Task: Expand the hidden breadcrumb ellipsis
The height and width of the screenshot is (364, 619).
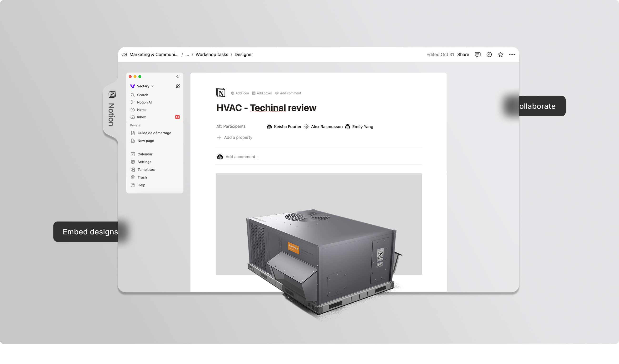Action: pyautogui.click(x=187, y=54)
